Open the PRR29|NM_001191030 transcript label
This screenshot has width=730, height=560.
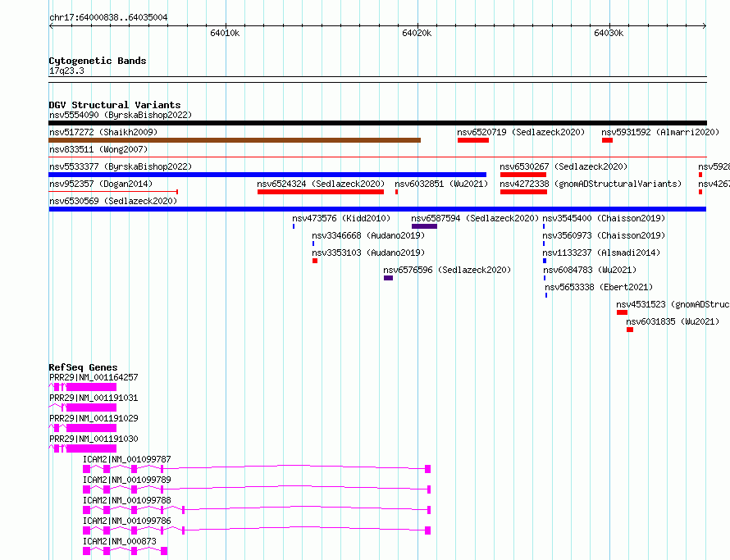[x=94, y=439]
